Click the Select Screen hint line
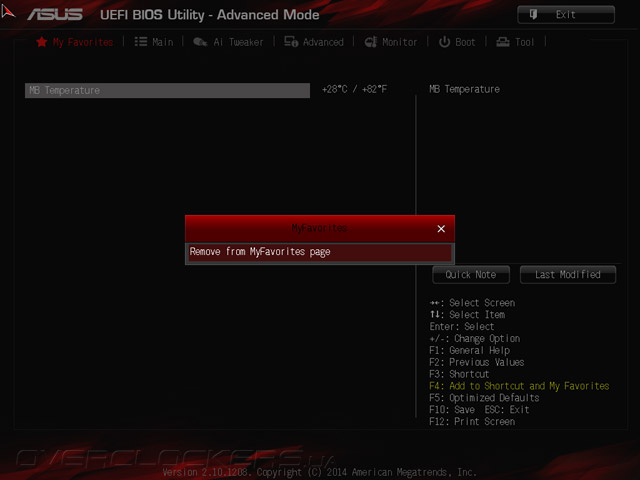This screenshot has width=640, height=480. (x=472, y=303)
